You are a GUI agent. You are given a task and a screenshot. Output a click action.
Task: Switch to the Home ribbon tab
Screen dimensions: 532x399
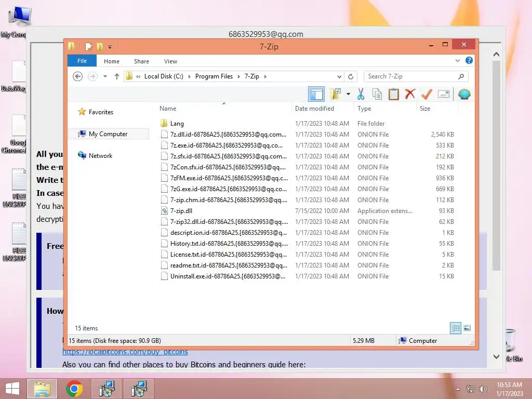[x=112, y=61]
